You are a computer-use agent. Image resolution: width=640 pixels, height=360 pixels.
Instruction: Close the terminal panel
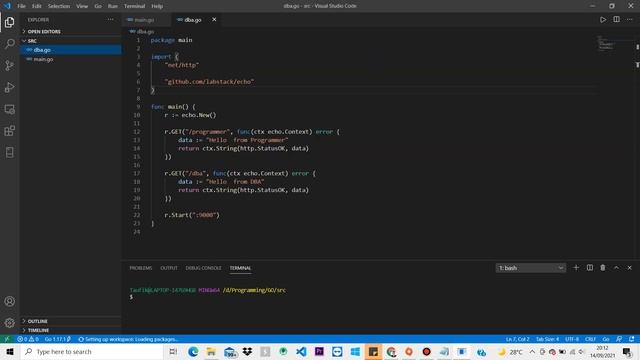[629, 268]
